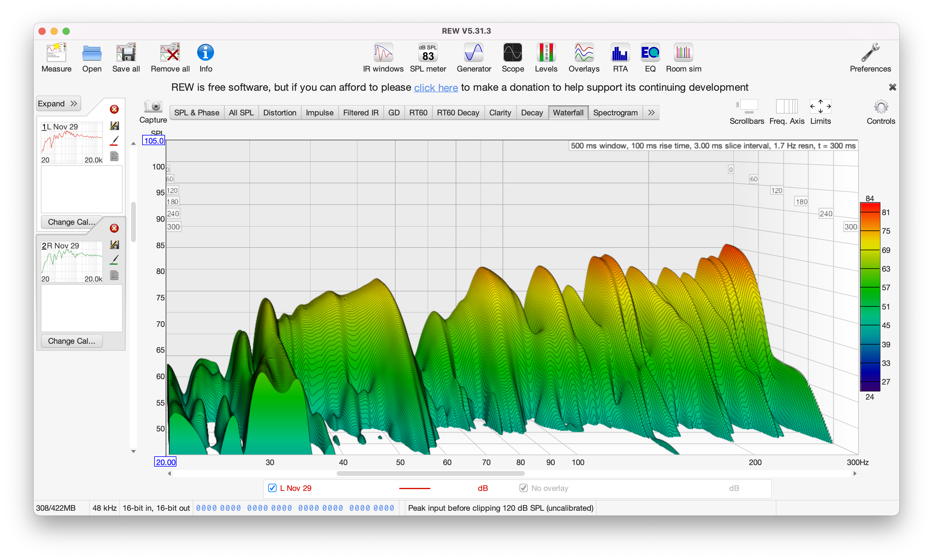Switch to the SPL & Phase tab
Screen dimensions: 933x560
(197, 112)
